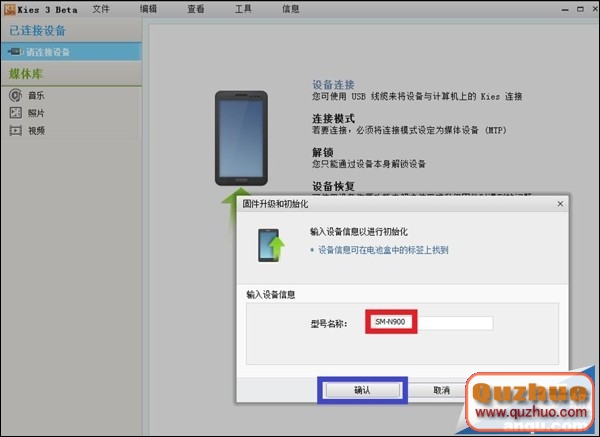Open the 编辑 menu
The image size is (600, 437).
(148, 9)
